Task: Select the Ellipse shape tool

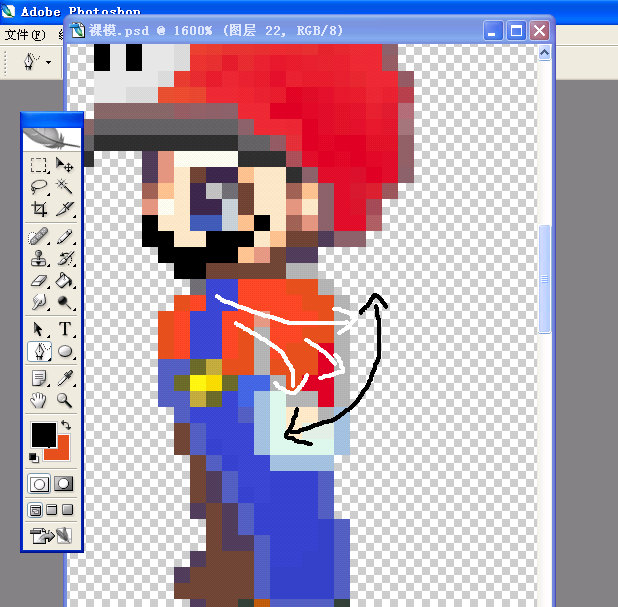Action: pyautogui.click(x=65, y=351)
